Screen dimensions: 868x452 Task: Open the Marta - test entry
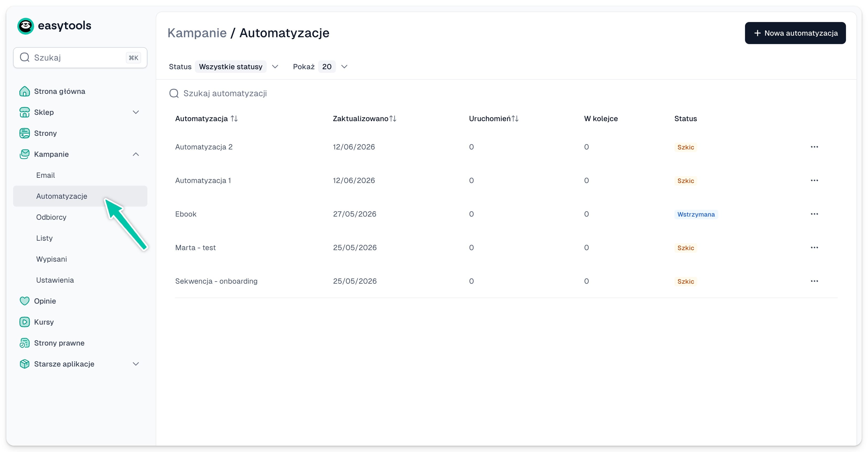click(x=195, y=247)
